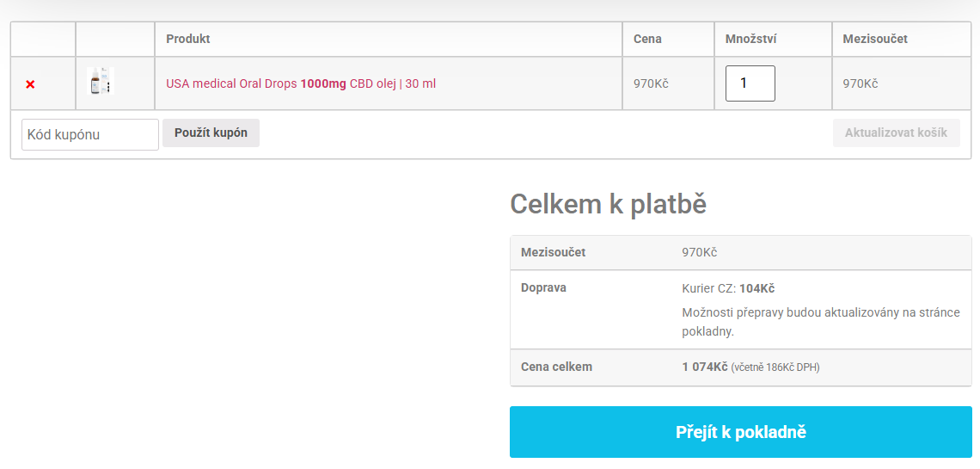Screen dimensions: 980x469
Task: Open the USA medical Oral Drops product link
Action: tap(300, 83)
